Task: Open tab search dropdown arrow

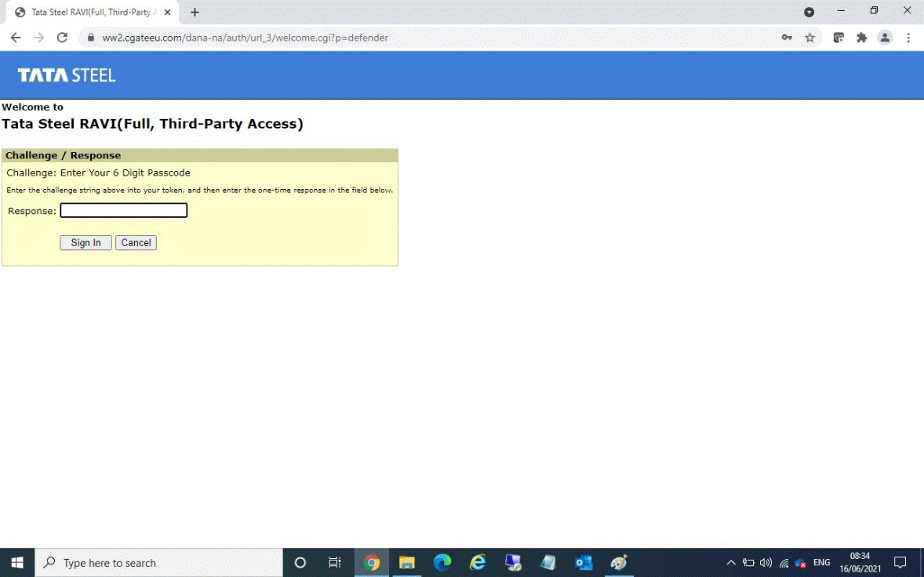Action: coord(809,13)
